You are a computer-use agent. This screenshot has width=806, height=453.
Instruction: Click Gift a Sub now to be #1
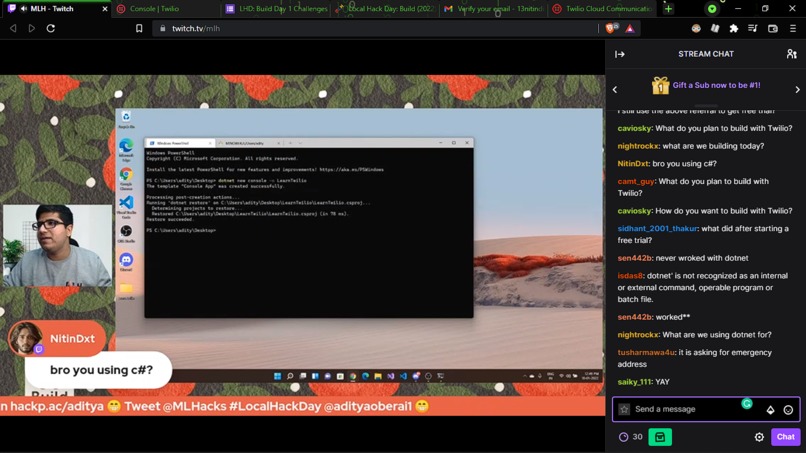point(716,85)
